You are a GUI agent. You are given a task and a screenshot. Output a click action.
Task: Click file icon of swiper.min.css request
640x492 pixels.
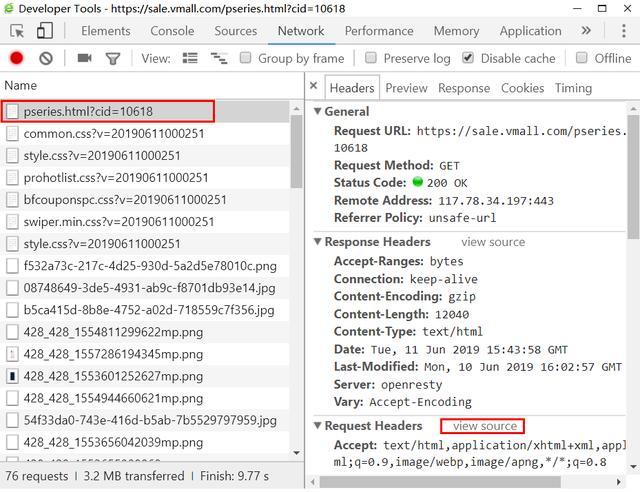[13, 222]
